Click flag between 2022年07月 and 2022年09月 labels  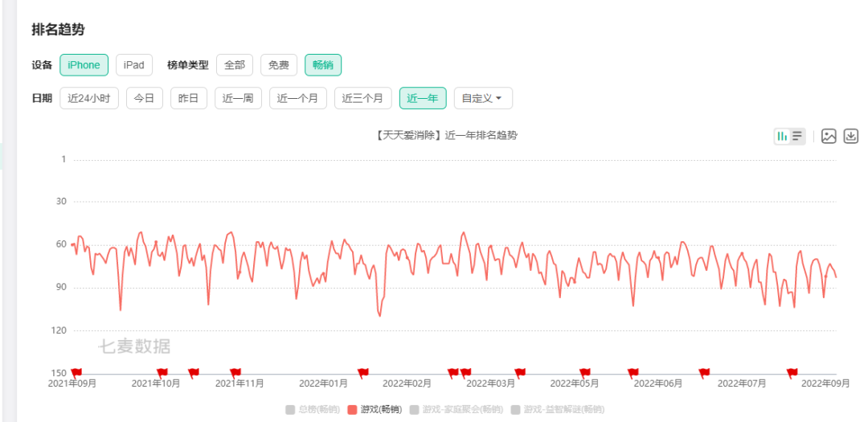(x=792, y=373)
